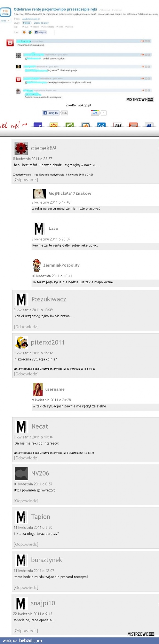Reply to snajpi10's comment with Odpowiedz
The image size is (159, 644).
click(x=26, y=631)
